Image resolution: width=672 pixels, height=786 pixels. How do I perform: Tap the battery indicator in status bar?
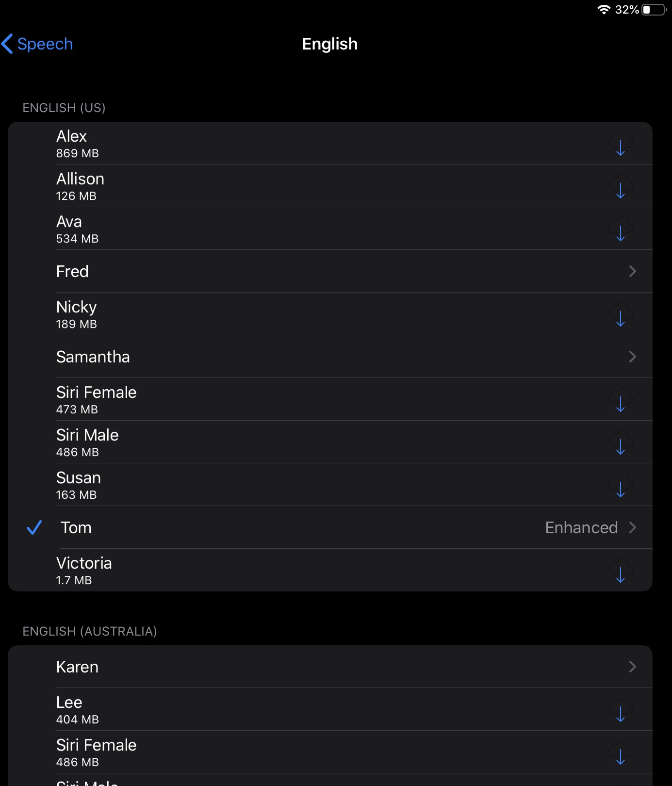(654, 10)
